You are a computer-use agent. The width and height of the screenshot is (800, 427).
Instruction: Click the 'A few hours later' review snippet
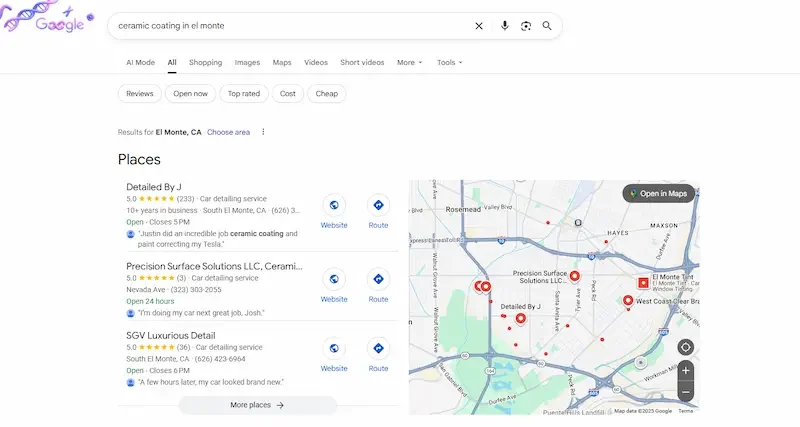point(211,382)
